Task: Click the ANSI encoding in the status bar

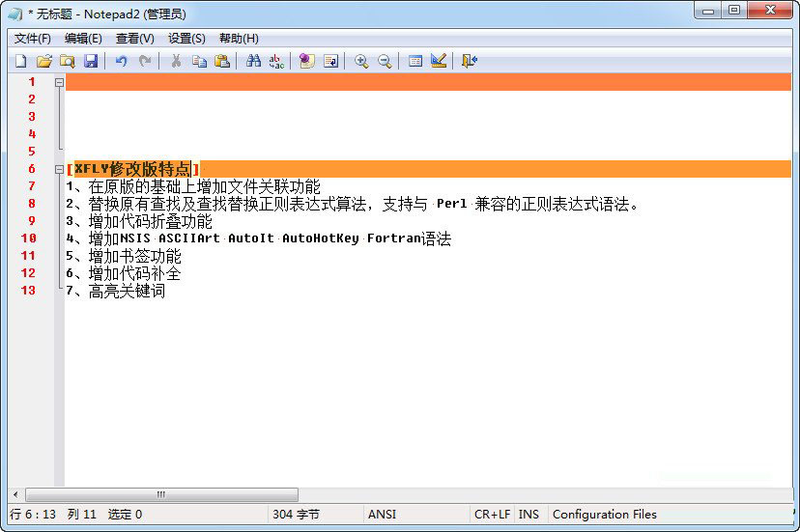Action: tap(383, 515)
